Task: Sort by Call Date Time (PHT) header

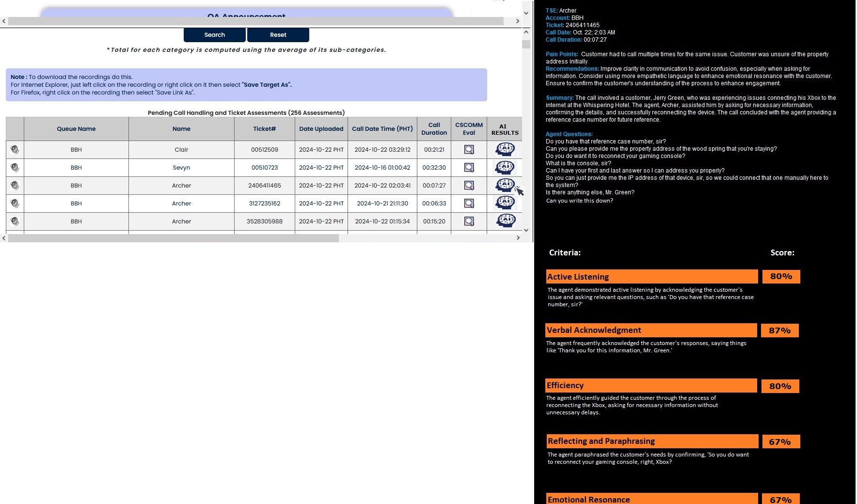Action: click(x=382, y=129)
